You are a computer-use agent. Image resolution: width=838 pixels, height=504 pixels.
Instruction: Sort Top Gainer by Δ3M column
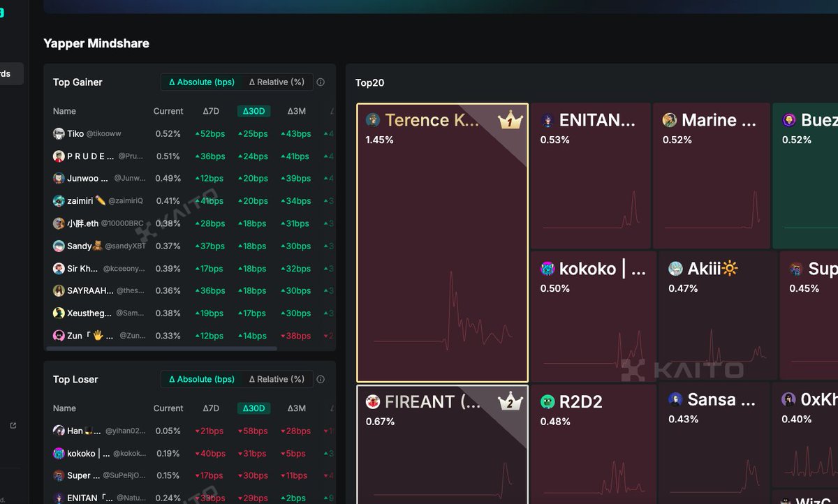tap(297, 111)
